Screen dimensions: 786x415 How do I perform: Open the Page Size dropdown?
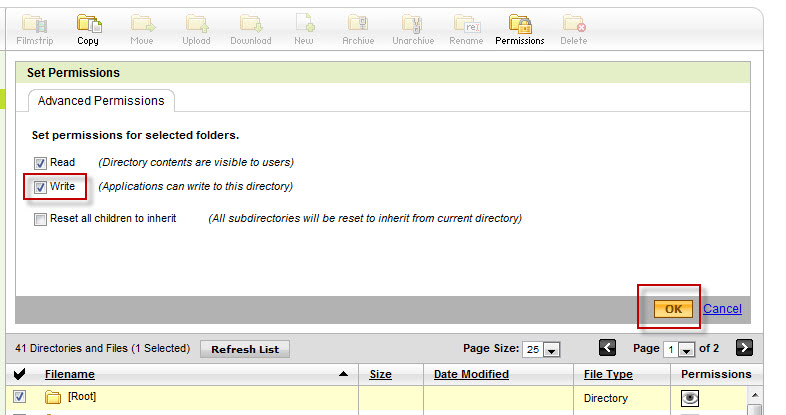coord(550,349)
